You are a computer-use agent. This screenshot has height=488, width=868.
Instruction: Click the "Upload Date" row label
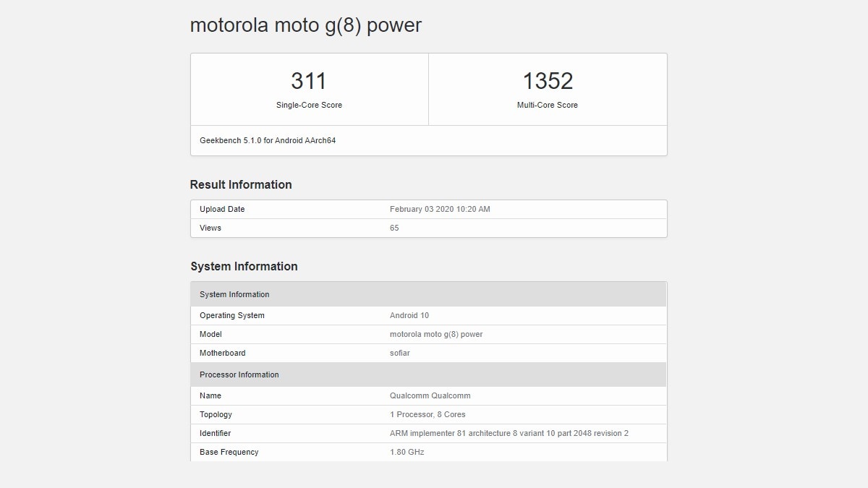(x=222, y=210)
